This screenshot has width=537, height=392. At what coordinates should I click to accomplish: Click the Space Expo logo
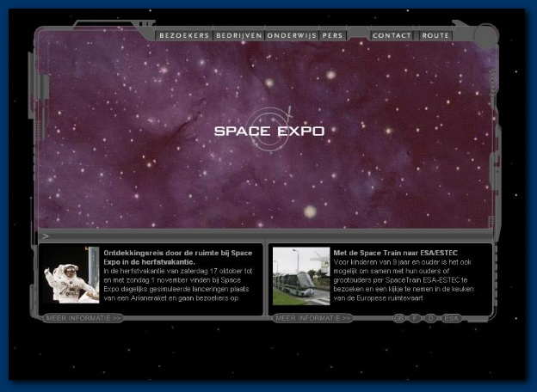269,131
